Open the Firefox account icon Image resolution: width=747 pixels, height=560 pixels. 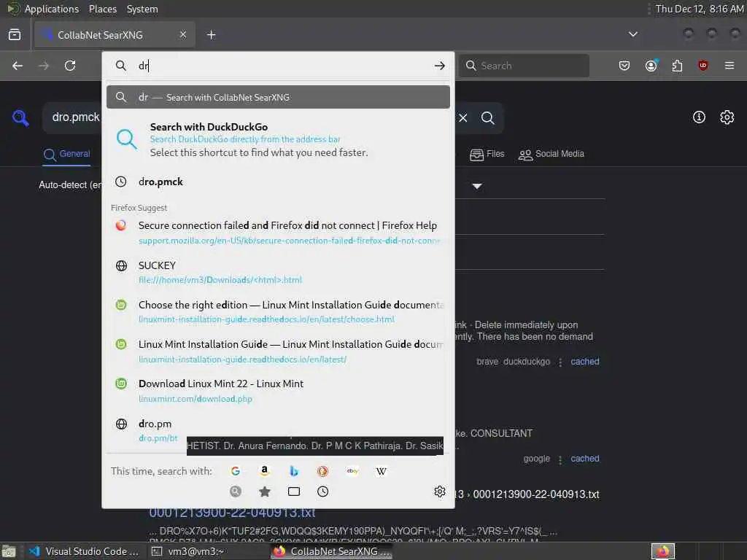[x=651, y=66]
